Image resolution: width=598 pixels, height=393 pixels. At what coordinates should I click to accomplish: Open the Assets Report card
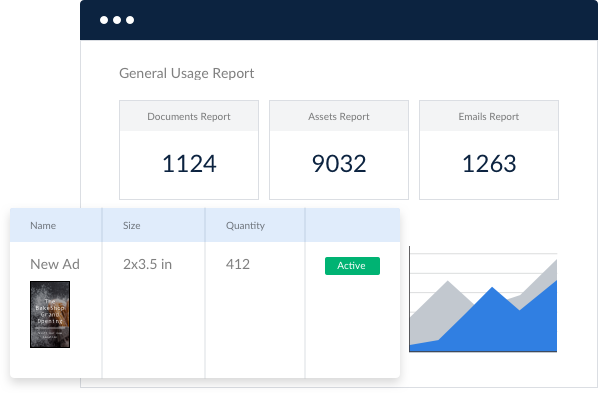[x=339, y=150]
